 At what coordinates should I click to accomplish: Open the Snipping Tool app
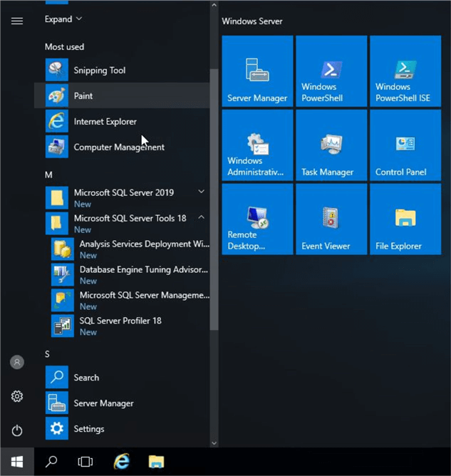99,71
